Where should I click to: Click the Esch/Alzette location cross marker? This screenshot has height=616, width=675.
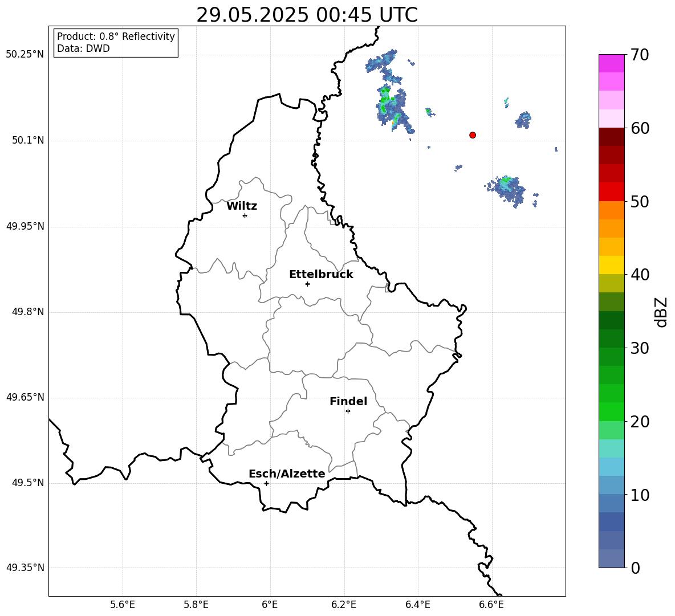point(266,483)
